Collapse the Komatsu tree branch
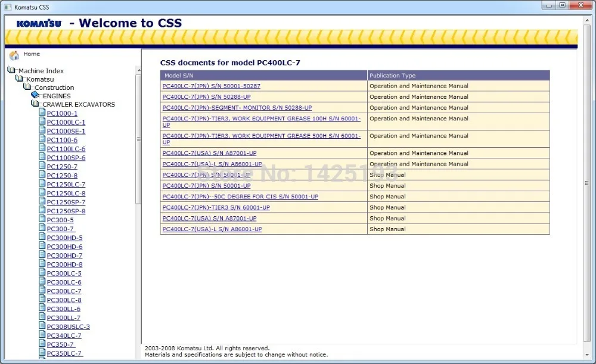 click(20, 79)
